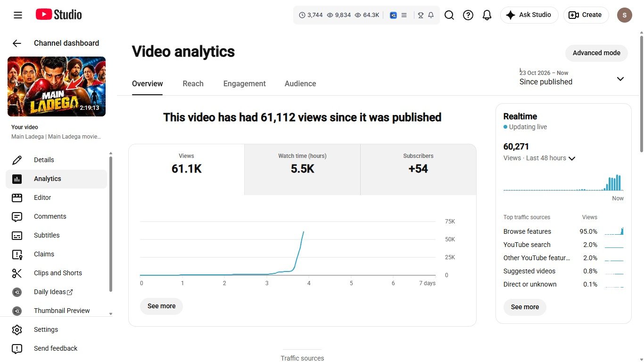Open Details in the sidebar
This screenshot has width=644, height=362.
click(x=56, y=160)
